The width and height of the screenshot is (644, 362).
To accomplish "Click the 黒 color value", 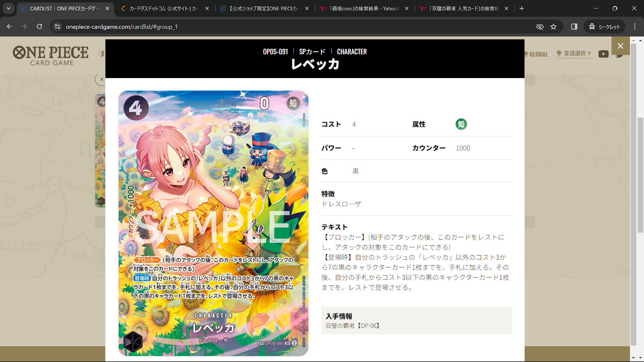I will click(x=355, y=171).
